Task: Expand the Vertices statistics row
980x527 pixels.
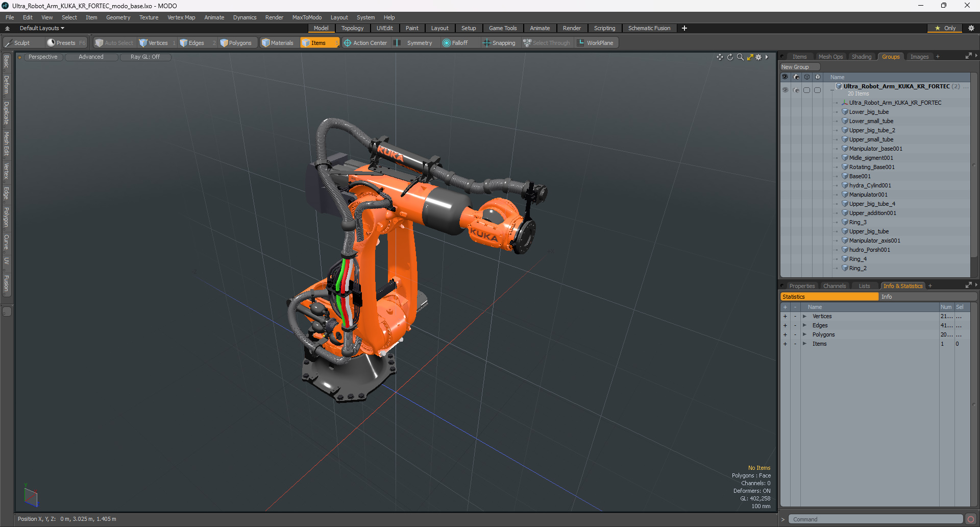Action: point(804,316)
